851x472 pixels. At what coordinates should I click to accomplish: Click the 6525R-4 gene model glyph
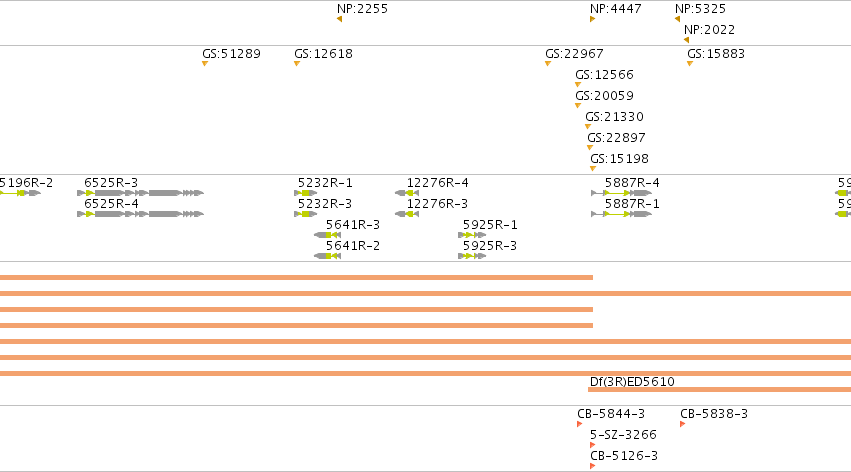tap(141, 214)
